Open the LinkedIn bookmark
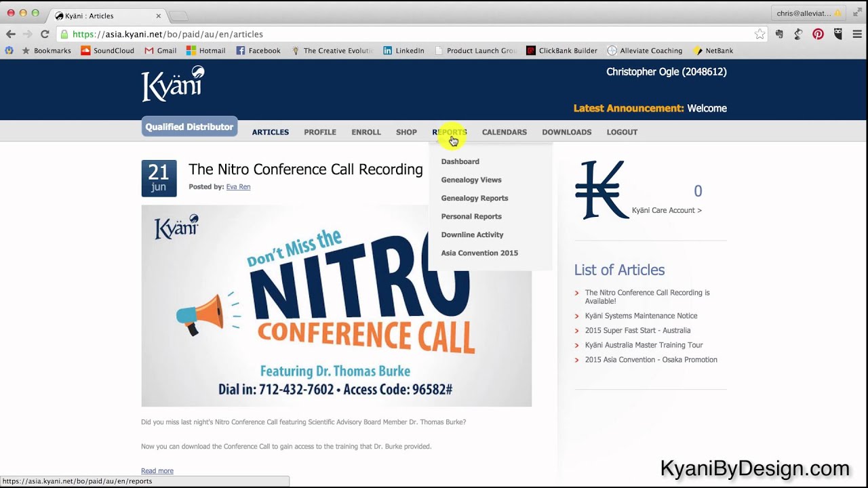The image size is (868, 488). point(403,51)
